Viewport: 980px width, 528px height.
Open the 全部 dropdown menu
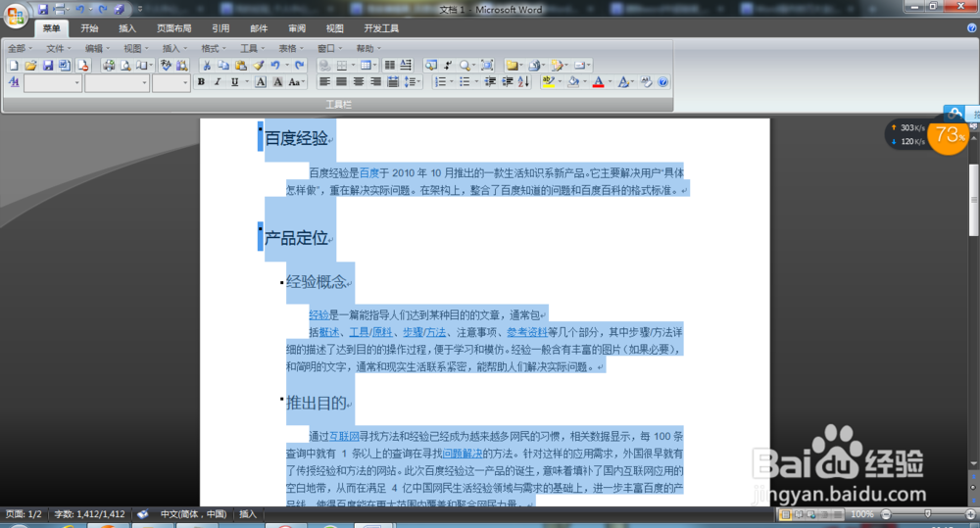pos(20,48)
